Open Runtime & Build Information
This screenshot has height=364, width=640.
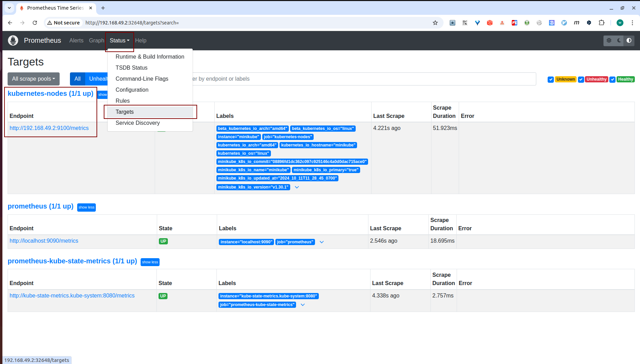pyautogui.click(x=150, y=57)
